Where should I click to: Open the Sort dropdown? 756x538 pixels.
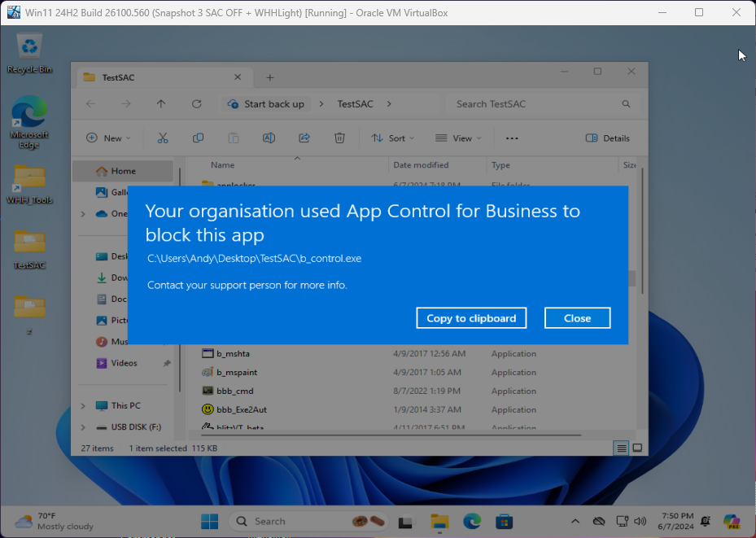pyautogui.click(x=392, y=138)
